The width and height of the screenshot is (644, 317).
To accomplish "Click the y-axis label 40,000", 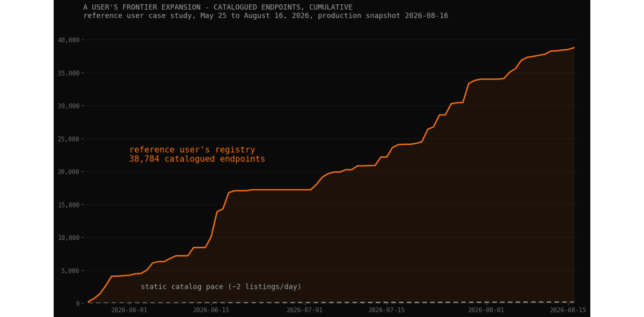I will pos(69,40).
